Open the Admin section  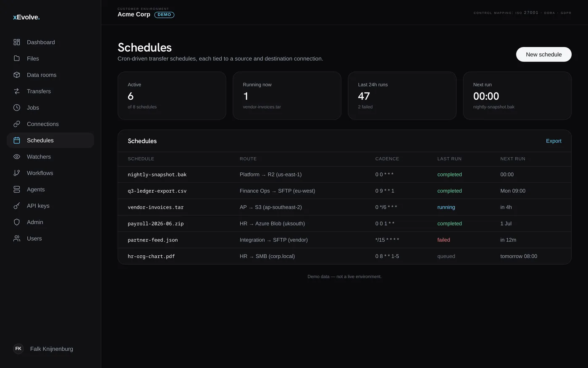click(50, 222)
